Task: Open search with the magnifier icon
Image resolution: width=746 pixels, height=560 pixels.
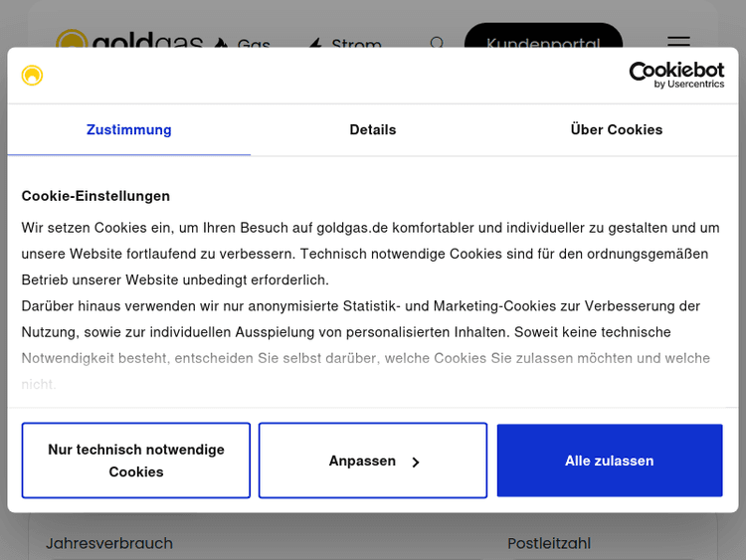Action: tap(437, 44)
